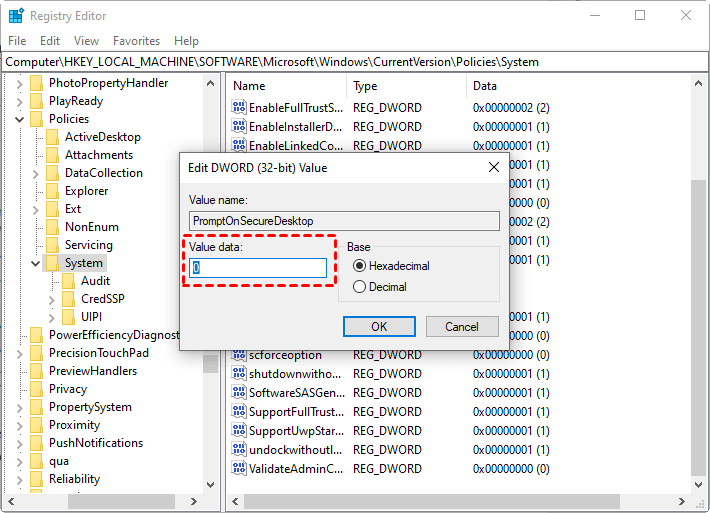
Task: Click the DWORD icon beside shutdownwitho… value
Action: [x=239, y=373]
